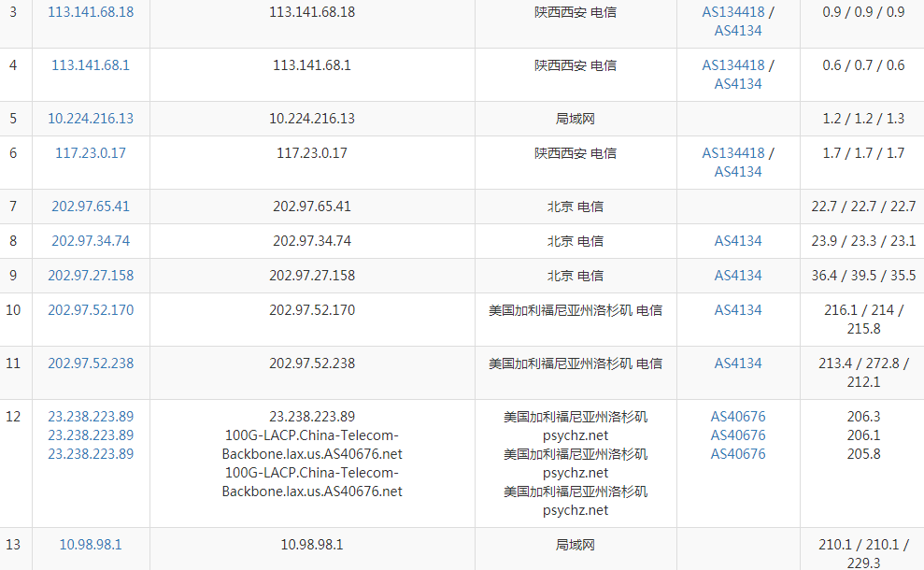Screen dimensions: 924x570
Task: Open the AS4134 link in hop 10
Action: pos(738,310)
